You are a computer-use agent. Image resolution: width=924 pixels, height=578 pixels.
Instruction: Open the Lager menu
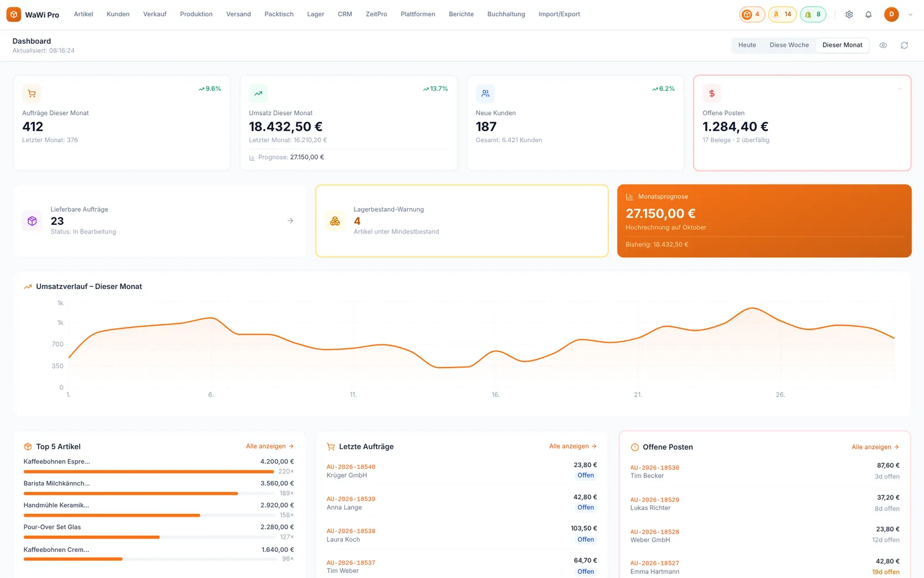pyautogui.click(x=315, y=14)
